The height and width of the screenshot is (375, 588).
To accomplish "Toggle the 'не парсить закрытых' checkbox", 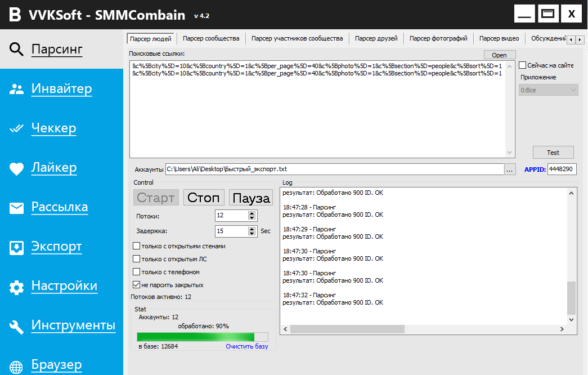I will 136,285.
